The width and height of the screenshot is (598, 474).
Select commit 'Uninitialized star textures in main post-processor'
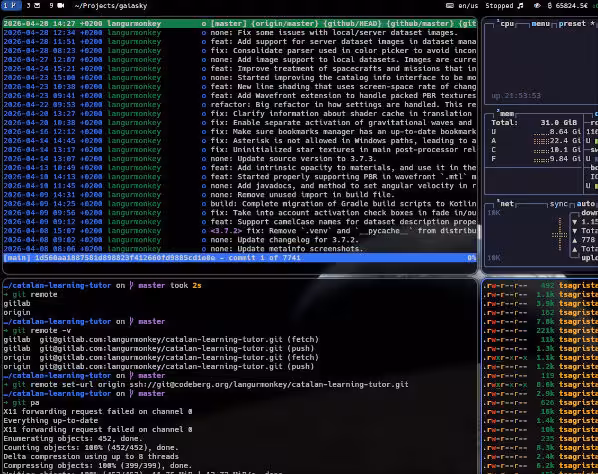coord(240,149)
